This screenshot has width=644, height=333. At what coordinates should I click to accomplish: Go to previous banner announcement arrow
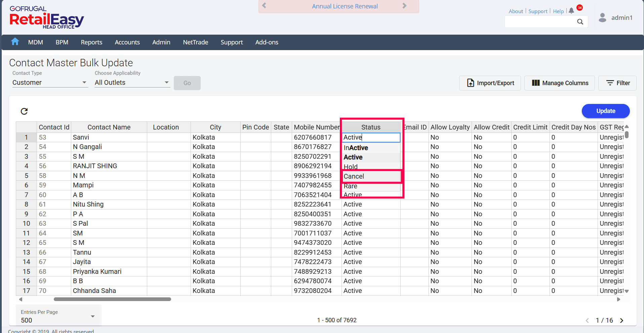click(x=264, y=6)
